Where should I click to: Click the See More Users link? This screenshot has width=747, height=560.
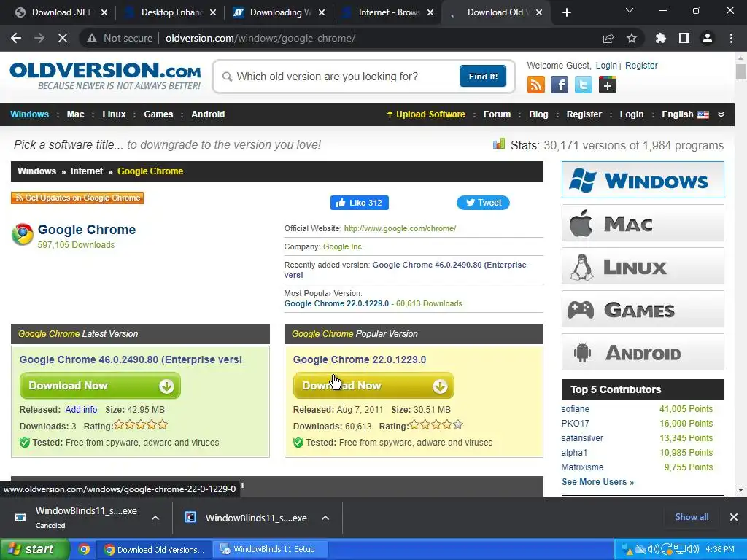pyautogui.click(x=598, y=482)
